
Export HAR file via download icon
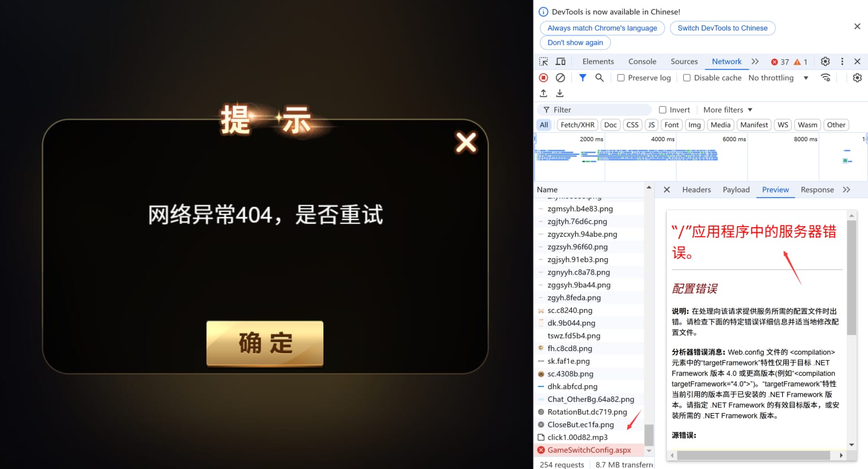pos(560,93)
